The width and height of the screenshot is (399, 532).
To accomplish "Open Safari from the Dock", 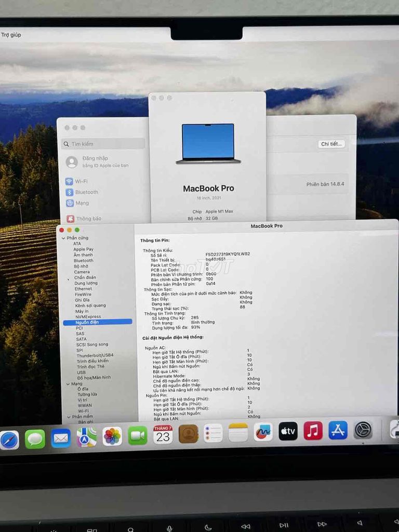I will click(x=9, y=440).
